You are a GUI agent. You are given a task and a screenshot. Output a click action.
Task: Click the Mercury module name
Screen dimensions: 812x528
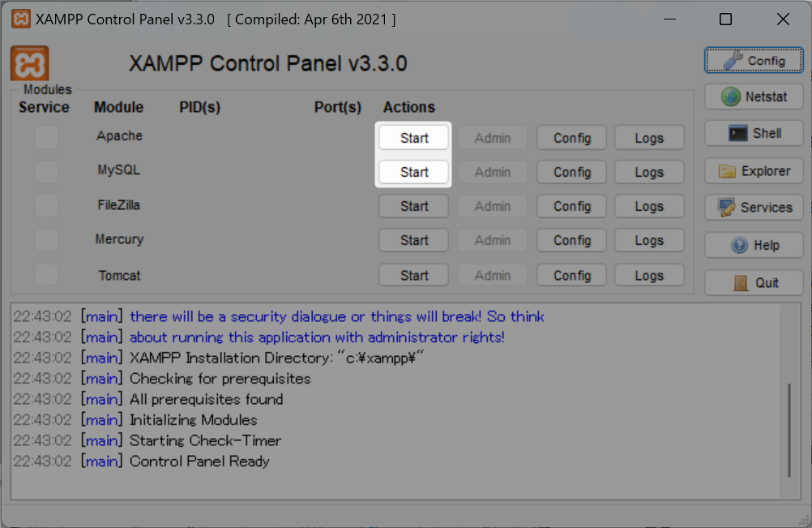pos(119,239)
